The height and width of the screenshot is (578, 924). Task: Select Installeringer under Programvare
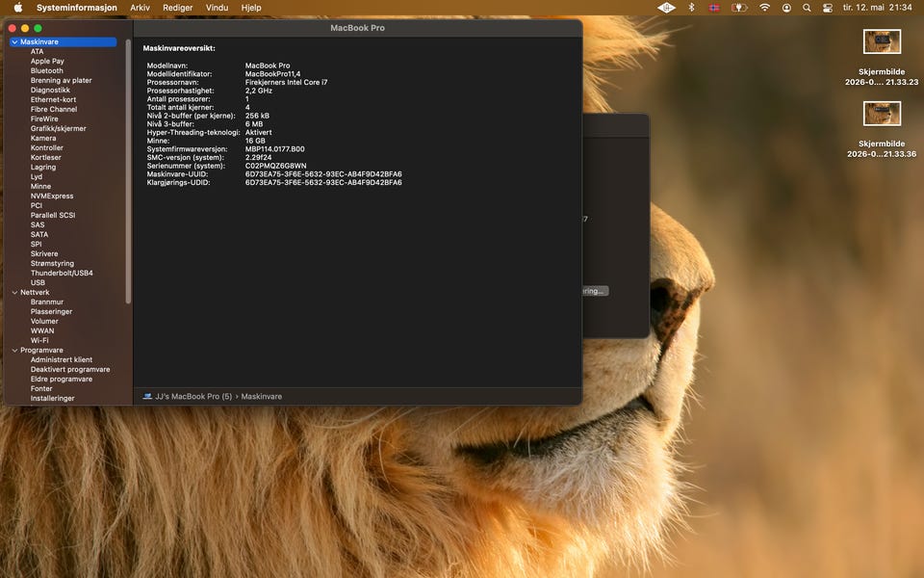click(x=52, y=398)
